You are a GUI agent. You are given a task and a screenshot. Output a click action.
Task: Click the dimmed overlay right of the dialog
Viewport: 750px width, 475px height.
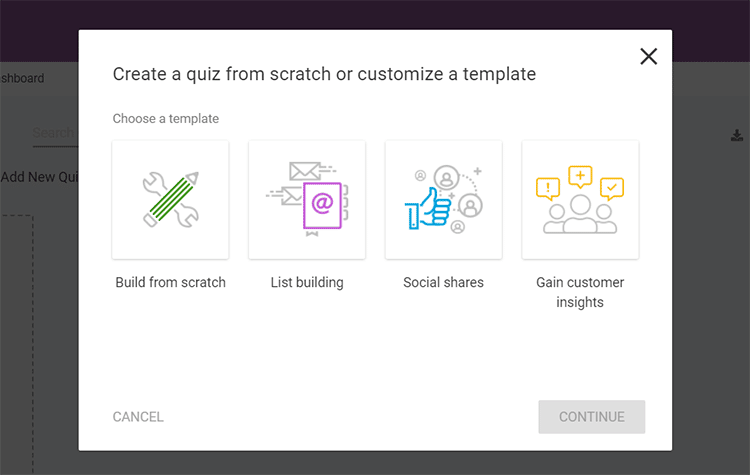[711, 300]
